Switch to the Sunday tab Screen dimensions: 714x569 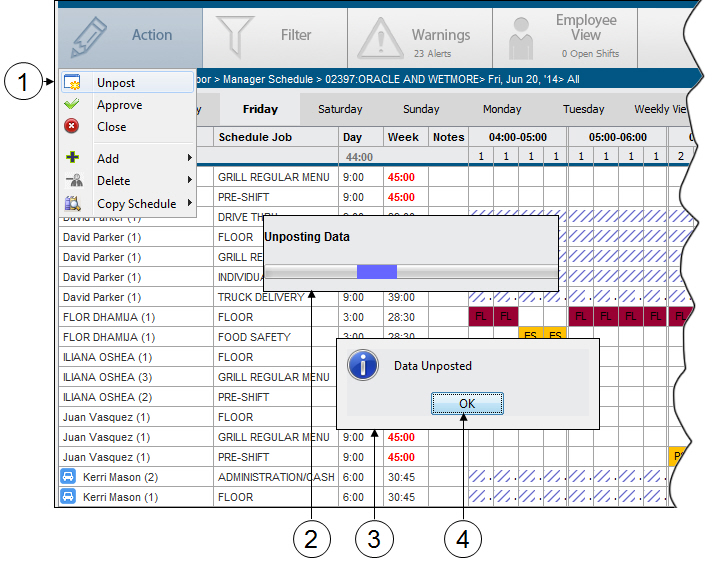tap(421, 109)
